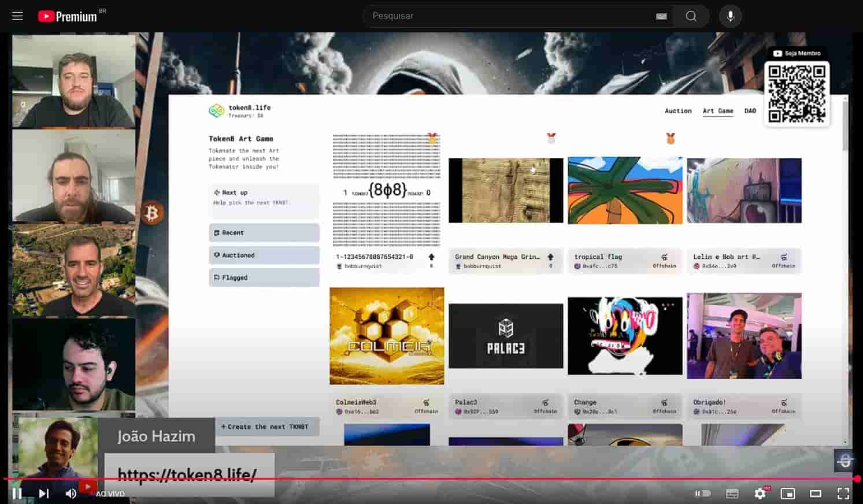This screenshot has height=504, width=863.
Task: Open the {8ф8} number art thumbnail
Action: (387, 190)
